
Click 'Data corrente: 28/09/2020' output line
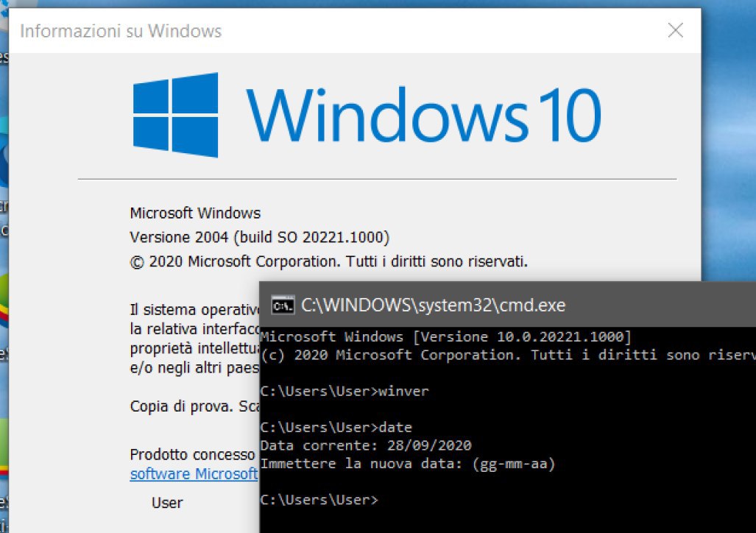(x=366, y=445)
